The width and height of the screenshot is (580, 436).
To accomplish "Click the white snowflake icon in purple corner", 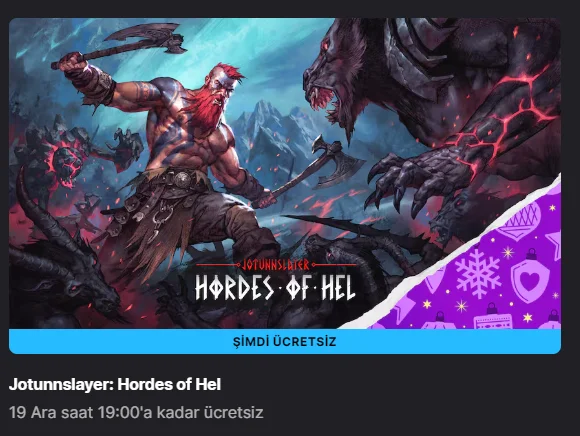I will (x=478, y=274).
